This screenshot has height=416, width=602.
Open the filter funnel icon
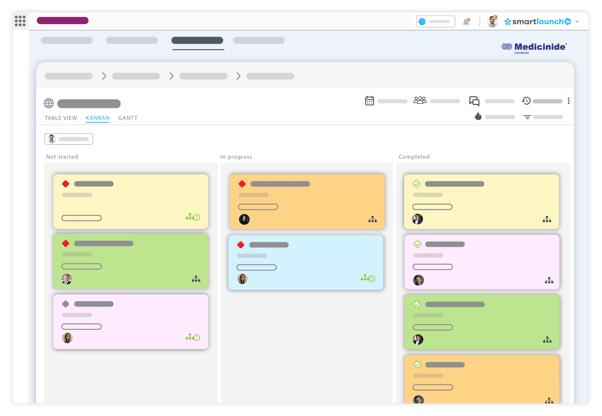(527, 117)
